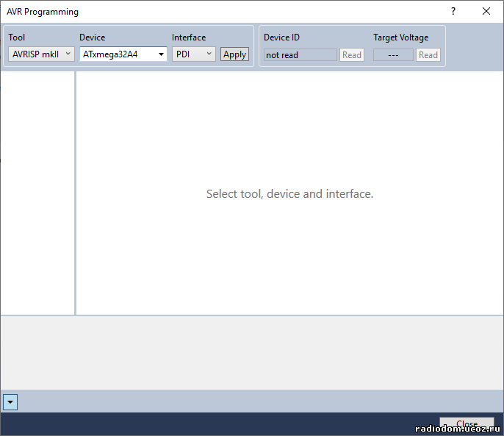Click the Tool label
504x436 pixels.
[x=16, y=37]
